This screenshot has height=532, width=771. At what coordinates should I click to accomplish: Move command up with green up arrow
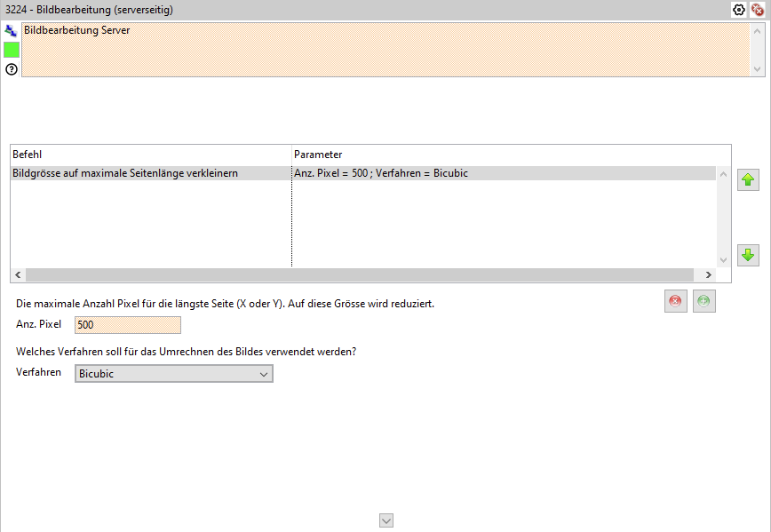(748, 180)
